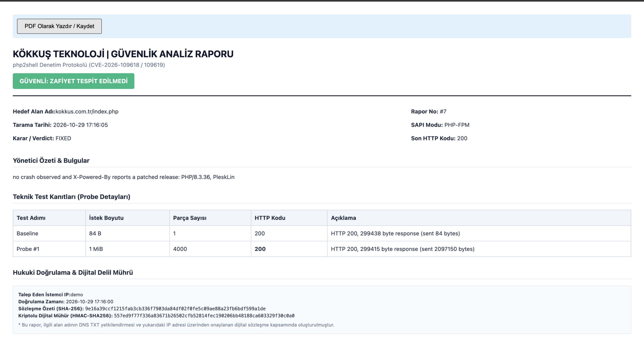This screenshot has width=644, height=352.
Task: Click the Probe #1 row label cell
Action: [x=49, y=249]
